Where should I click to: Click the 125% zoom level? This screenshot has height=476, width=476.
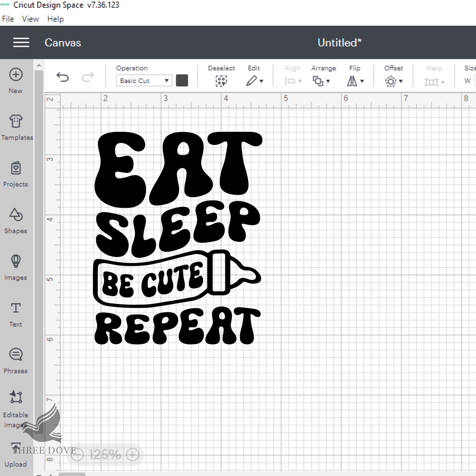pos(105,455)
